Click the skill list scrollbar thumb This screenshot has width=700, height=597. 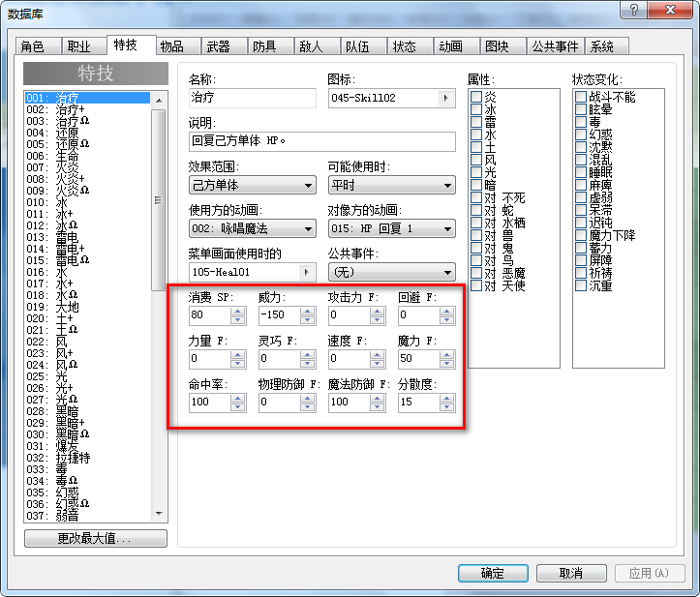point(159,200)
